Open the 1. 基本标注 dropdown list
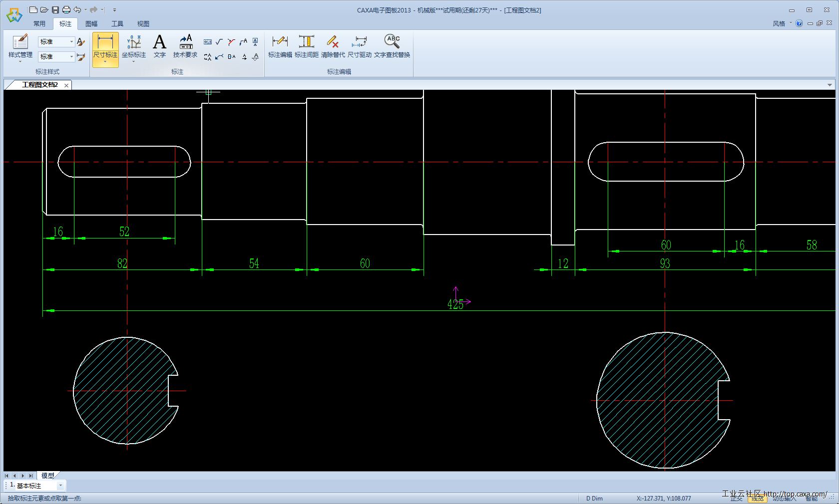 click(x=60, y=486)
